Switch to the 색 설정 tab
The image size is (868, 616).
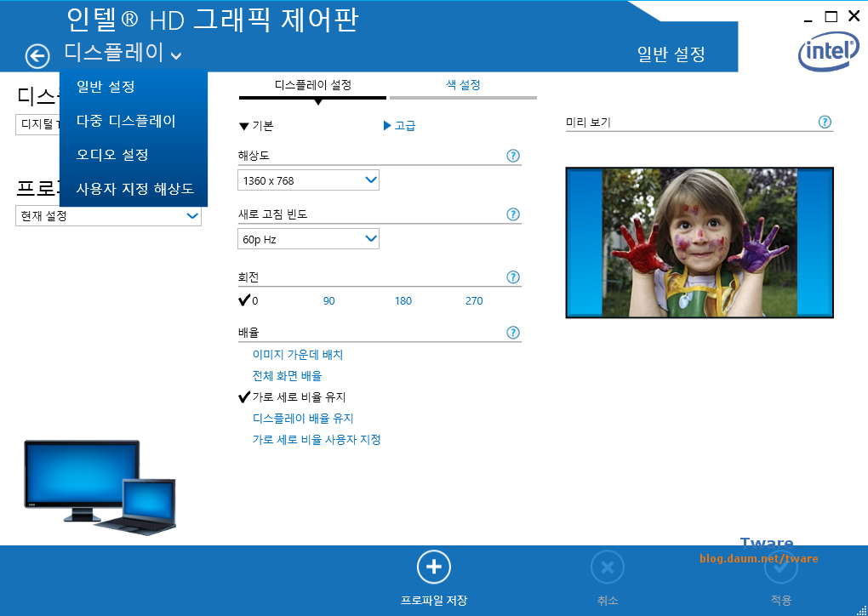click(463, 86)
